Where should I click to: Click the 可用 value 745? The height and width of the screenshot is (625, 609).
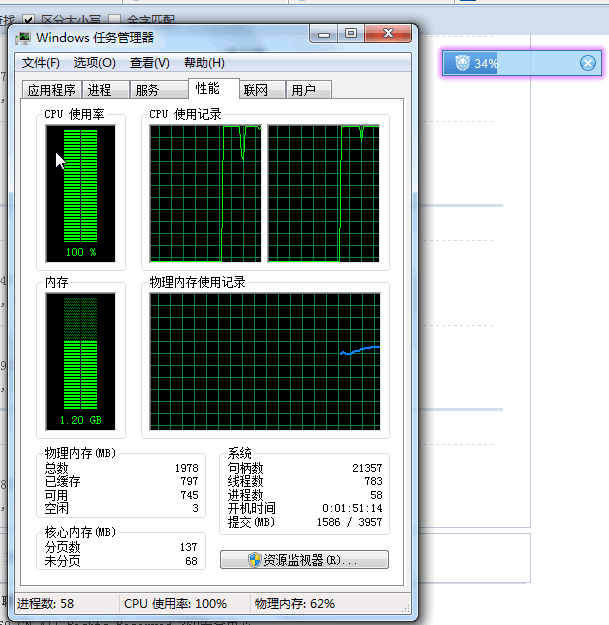click(189, 495)
